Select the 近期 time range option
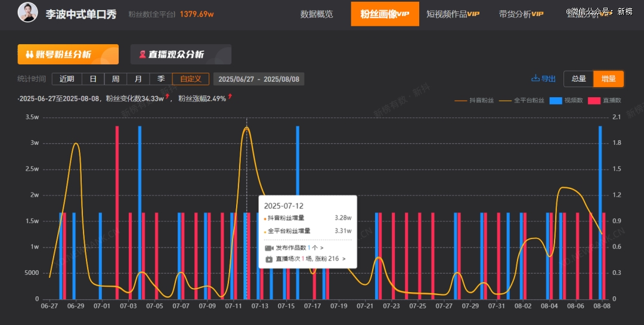The height and width of the screenshot is (325, 644). click(x=67, y=79)
